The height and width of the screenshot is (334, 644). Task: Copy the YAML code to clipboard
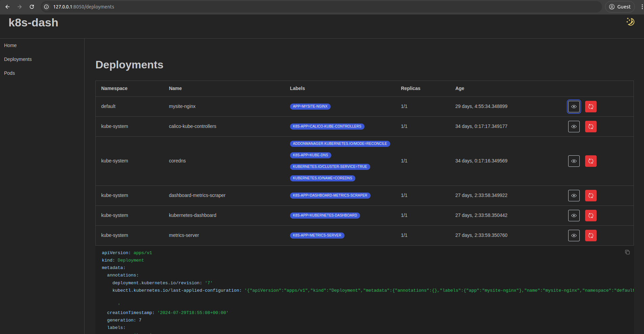click(627, 252)
